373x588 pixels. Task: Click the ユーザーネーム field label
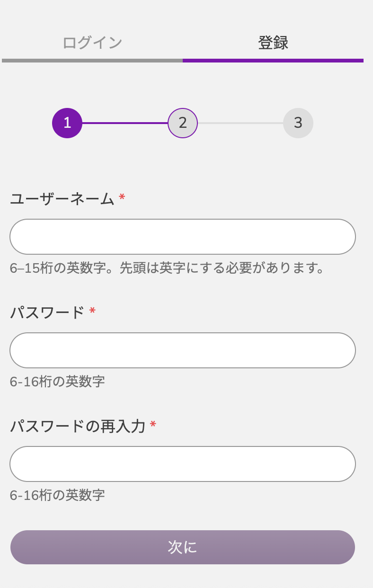62,199
